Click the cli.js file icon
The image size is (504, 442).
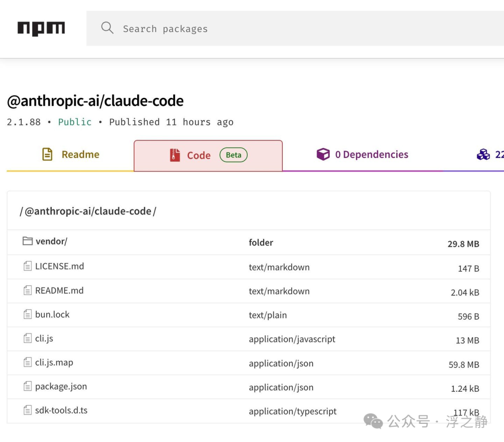[28, 338]
